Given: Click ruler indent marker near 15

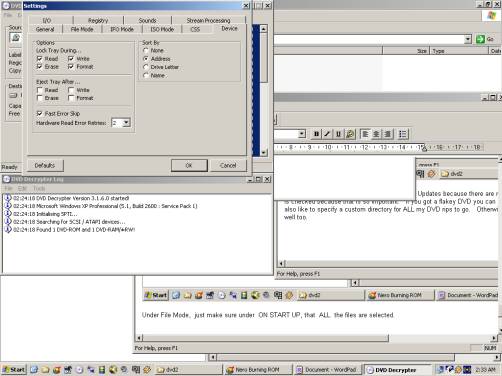Looking at the screenshot, I should coord(424,148).
